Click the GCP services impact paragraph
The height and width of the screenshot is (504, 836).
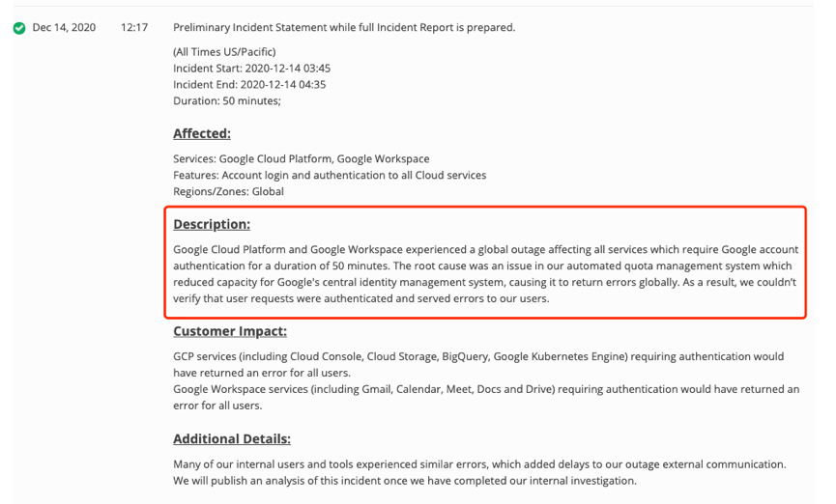[x=478, y=364]
